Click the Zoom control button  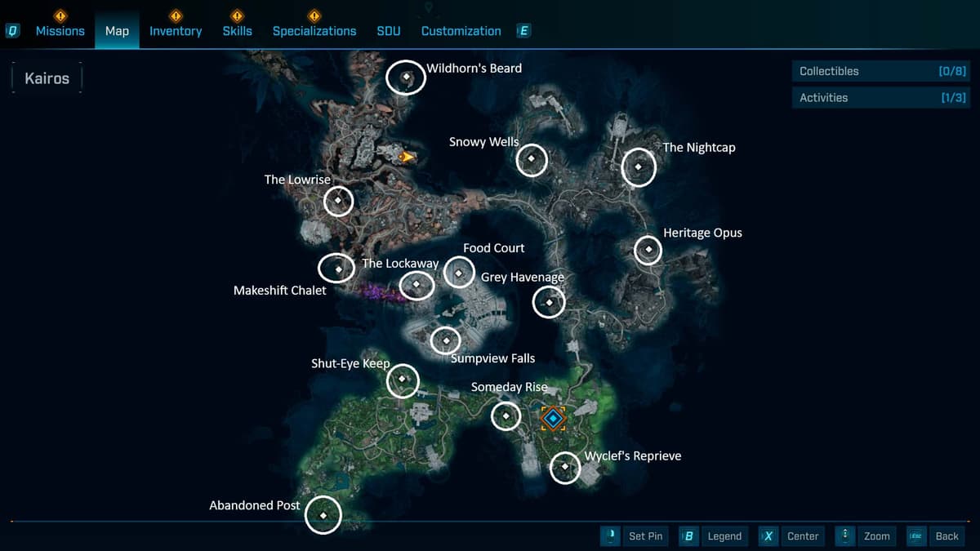coord(866,536)
